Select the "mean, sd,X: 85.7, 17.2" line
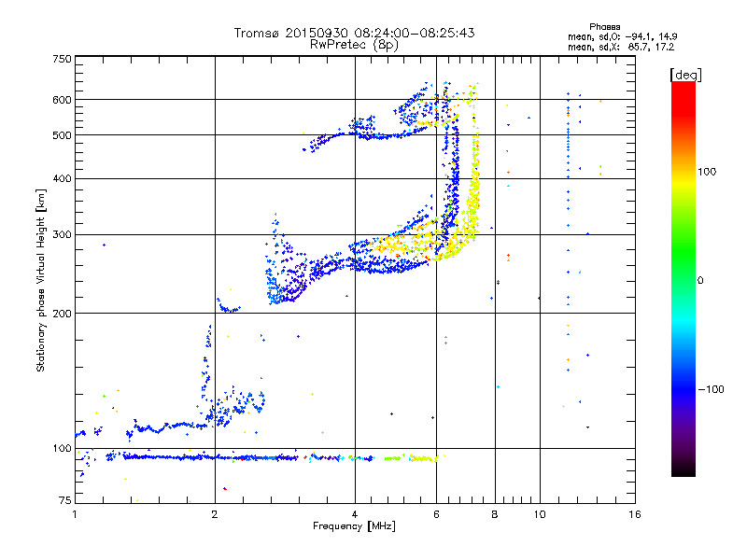 621,47
